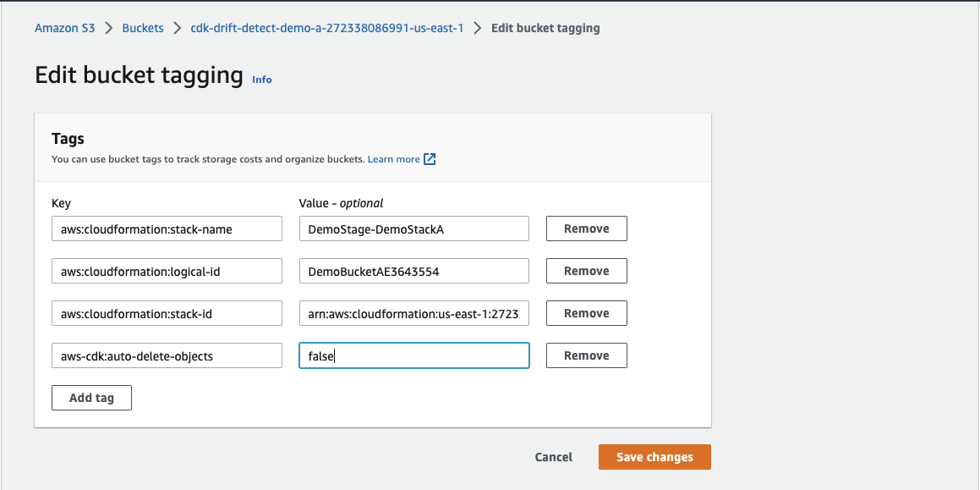
Task: Click the DemoStage-DemoStackA value field
Action: click(x=413, y=228)
